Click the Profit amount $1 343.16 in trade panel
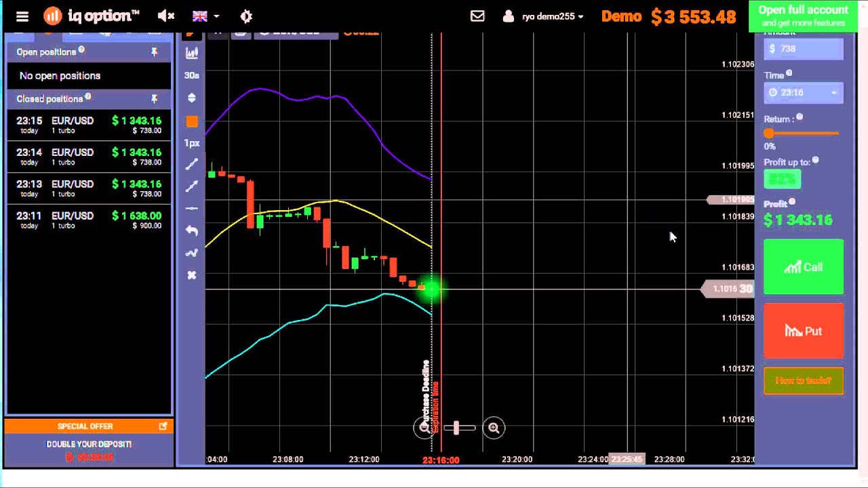This screenshot has width=868, height=488. coord(798,220)
